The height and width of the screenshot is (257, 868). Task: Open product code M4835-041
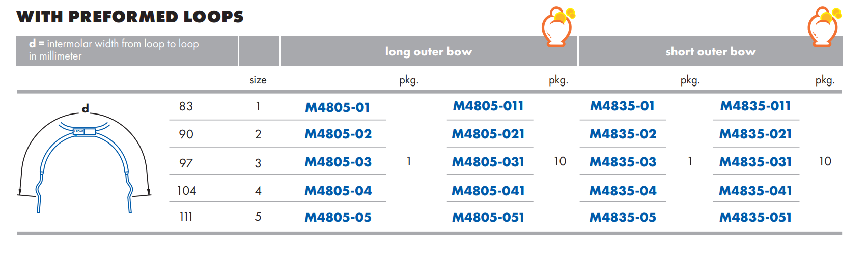tap(755, 191)
